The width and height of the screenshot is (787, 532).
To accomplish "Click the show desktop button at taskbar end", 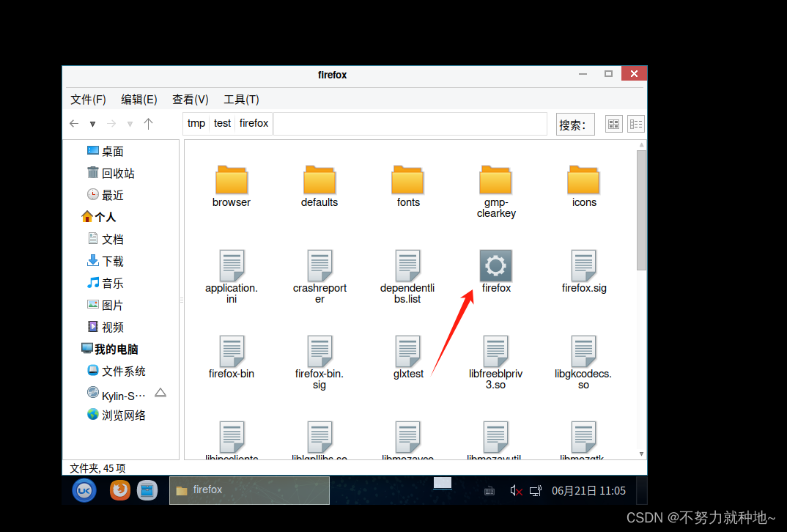I will pos(641,490).
